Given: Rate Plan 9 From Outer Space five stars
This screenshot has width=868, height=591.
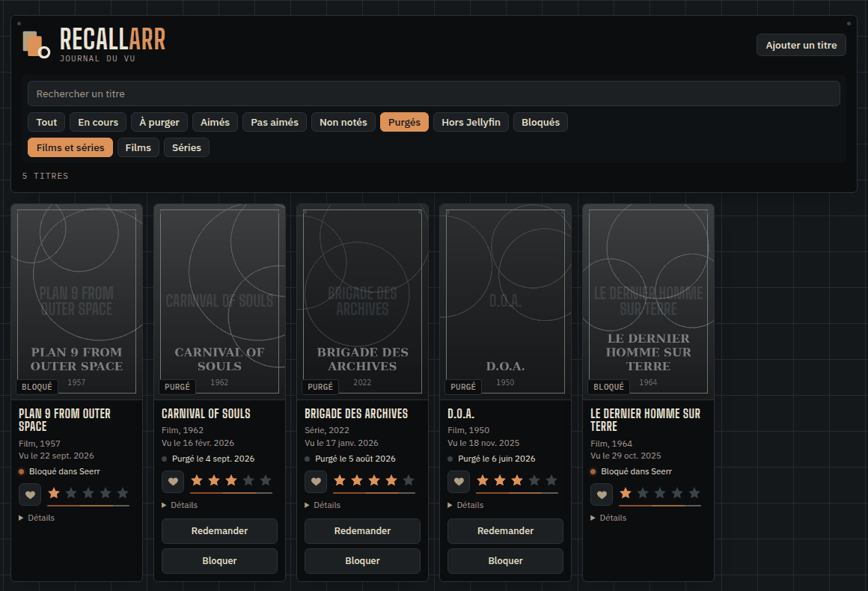Looking at the screenshot, I should [123, 493].
